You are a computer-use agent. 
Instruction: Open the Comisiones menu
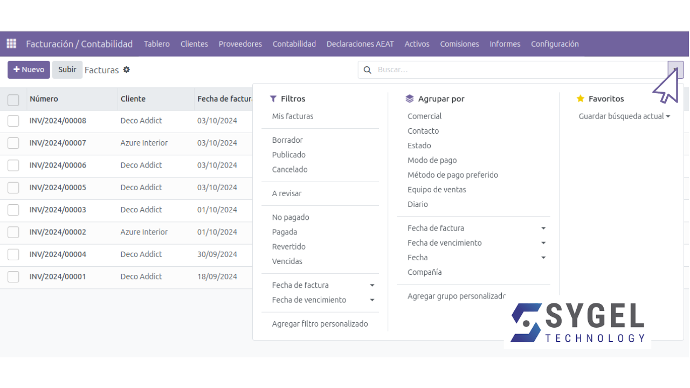point(459,44)
